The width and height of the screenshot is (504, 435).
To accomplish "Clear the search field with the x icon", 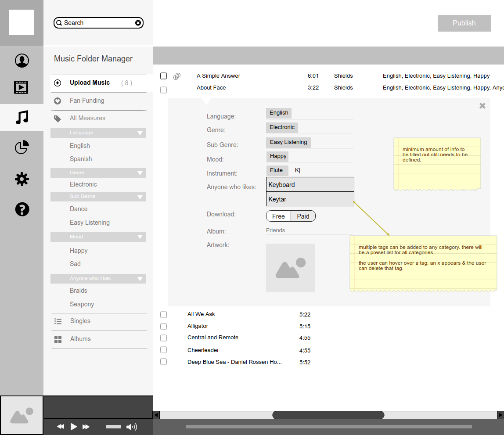I will (138, 23).
